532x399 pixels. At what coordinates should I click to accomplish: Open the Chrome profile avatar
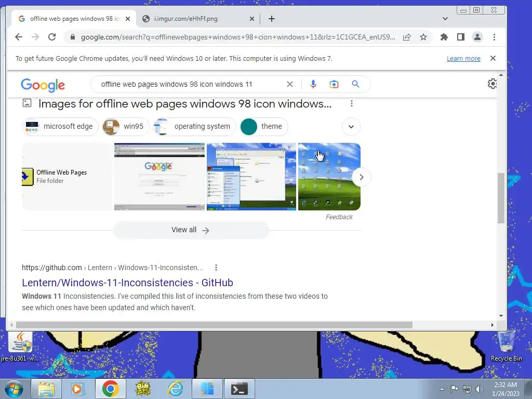point(477,37)
